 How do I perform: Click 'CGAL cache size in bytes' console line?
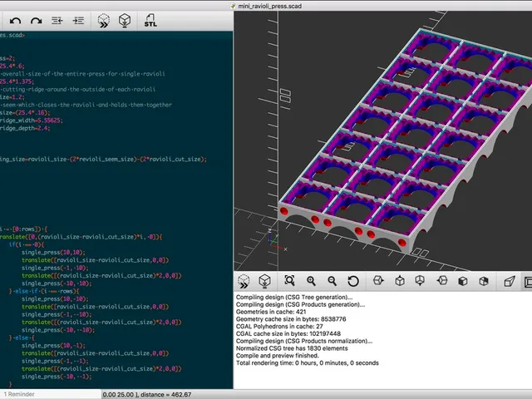coord(288,334)
